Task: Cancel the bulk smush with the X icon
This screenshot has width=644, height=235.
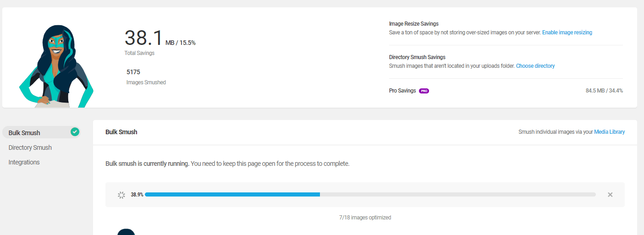Action: [x=610, y=195]
